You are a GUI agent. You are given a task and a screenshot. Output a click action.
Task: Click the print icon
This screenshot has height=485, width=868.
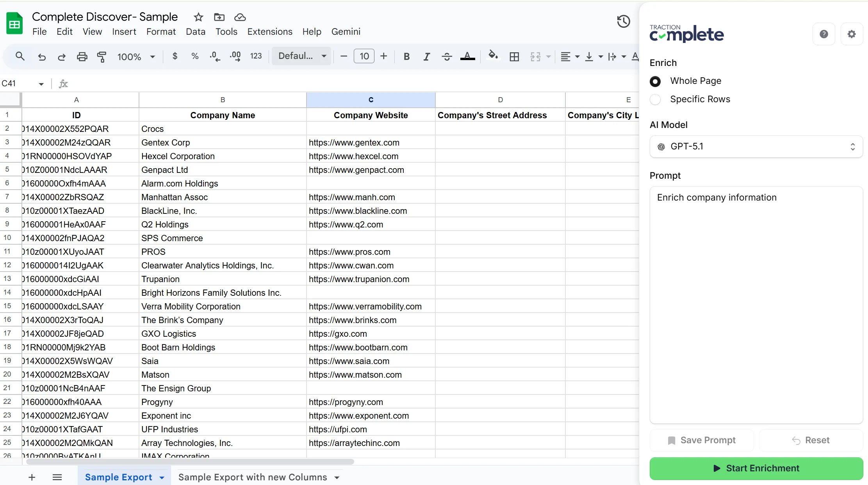click(x=82, y=57)
